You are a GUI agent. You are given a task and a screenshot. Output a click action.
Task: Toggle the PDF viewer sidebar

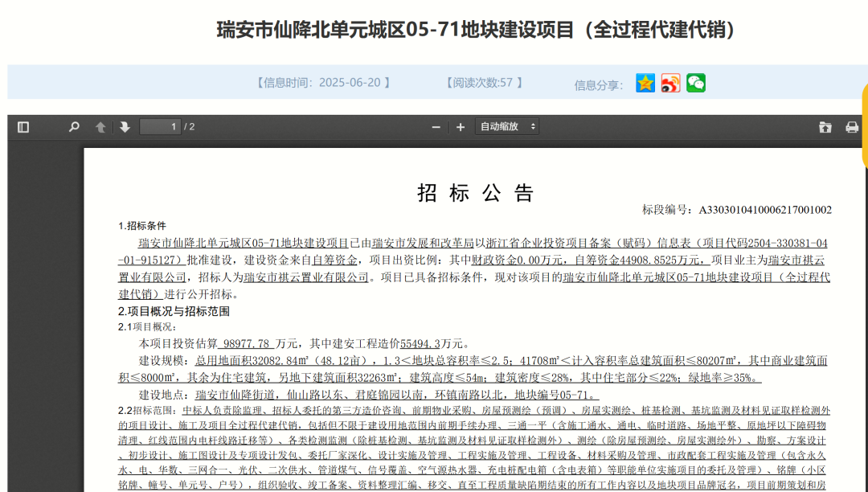click(x=23, y=127)
